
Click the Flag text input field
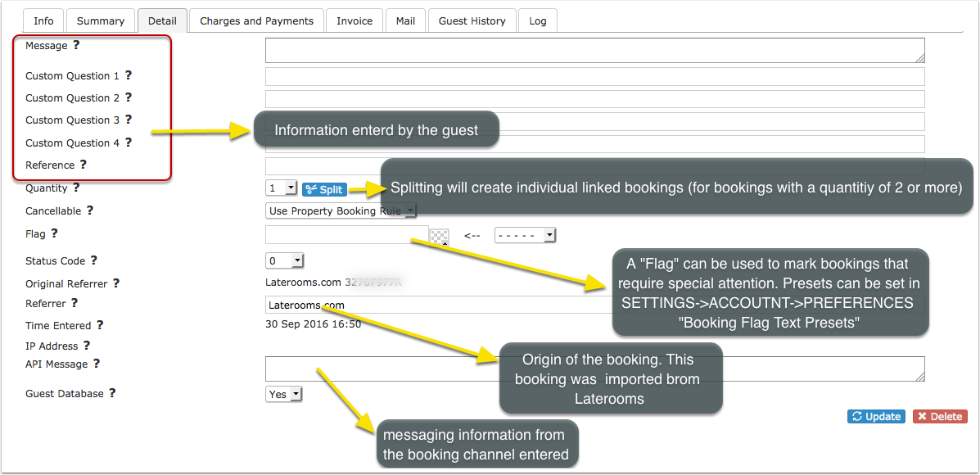(x=347, y=234)
